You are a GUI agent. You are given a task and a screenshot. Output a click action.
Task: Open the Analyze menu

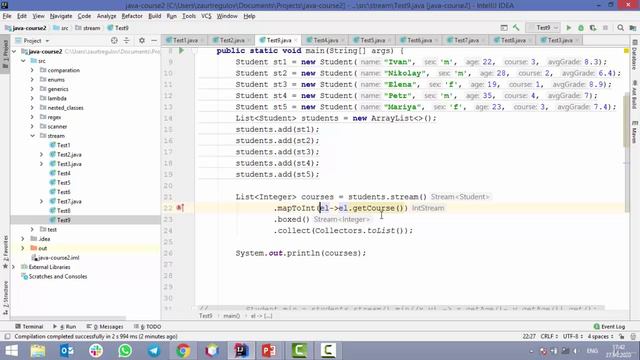(107, 16)
